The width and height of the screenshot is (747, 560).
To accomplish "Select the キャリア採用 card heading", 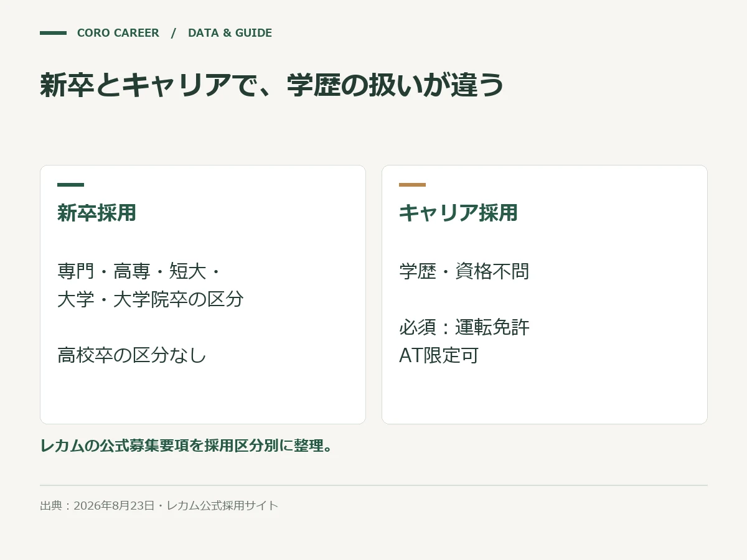I will pyautogui.click(x=458, y=213).
